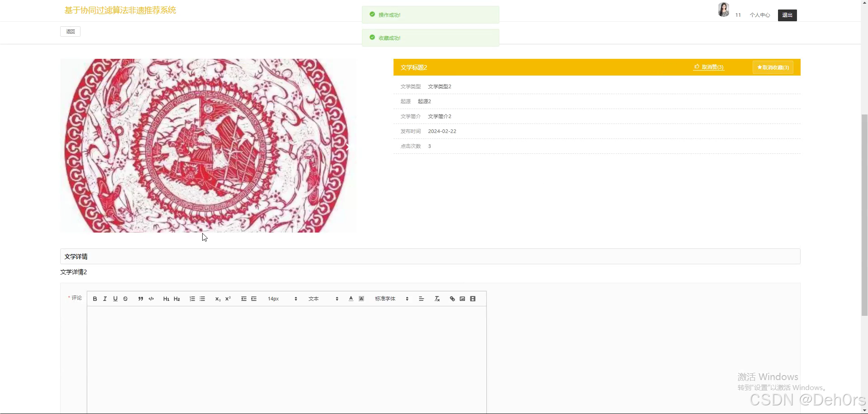Click the 收藏成功! notification
The width and height of the screenshot is (868, 414).
point(431,38)
